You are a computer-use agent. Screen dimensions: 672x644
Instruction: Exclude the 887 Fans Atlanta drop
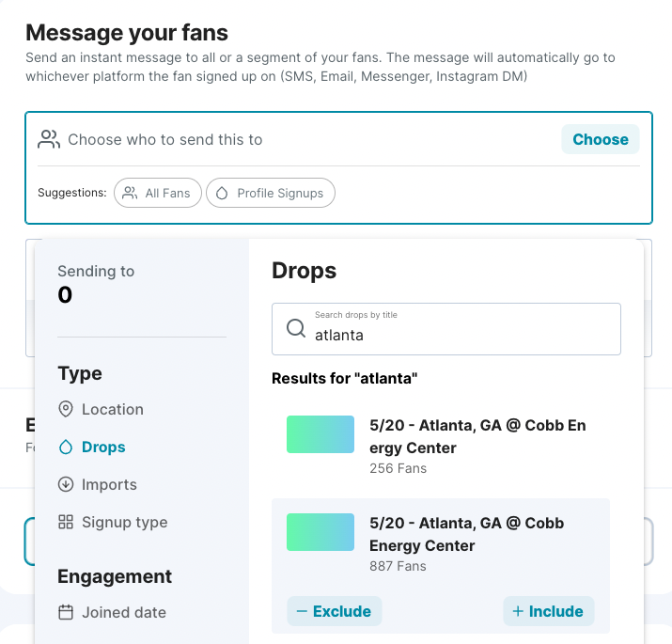(x=334, y=611)
